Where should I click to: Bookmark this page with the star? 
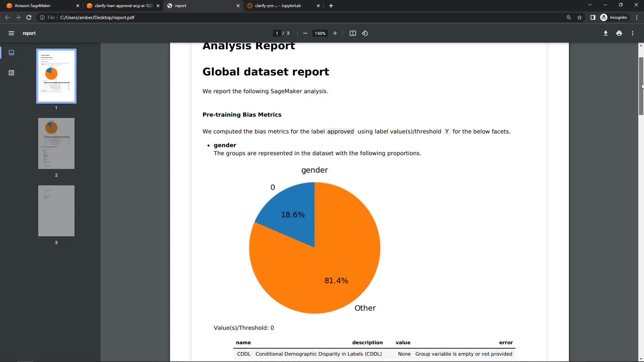[x=580, y=17]
